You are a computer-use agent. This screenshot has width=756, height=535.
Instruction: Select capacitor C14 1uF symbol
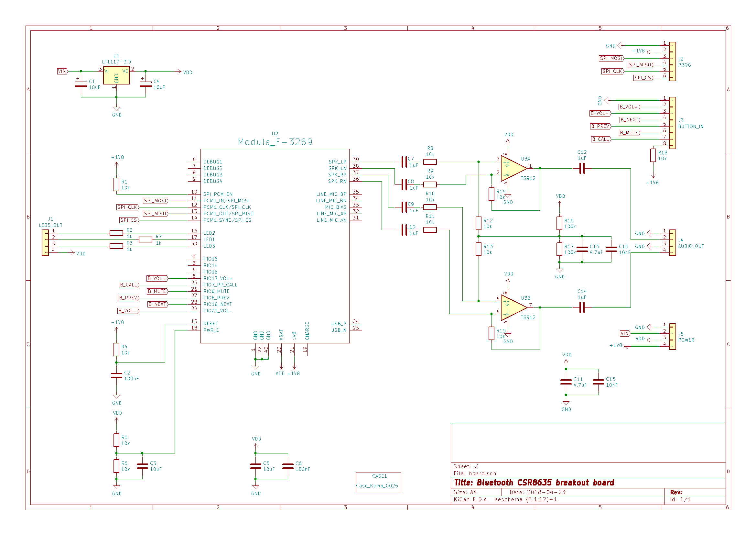tap(582, 307)
